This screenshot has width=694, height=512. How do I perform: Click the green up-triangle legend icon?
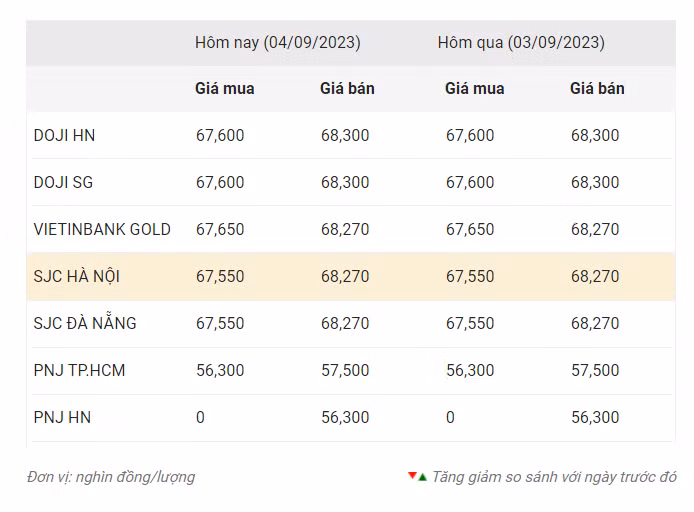click(422, 477)
